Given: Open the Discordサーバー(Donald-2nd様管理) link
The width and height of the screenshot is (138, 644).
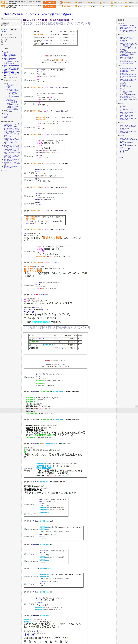Looking at the screenshot, I should point(12,109).
